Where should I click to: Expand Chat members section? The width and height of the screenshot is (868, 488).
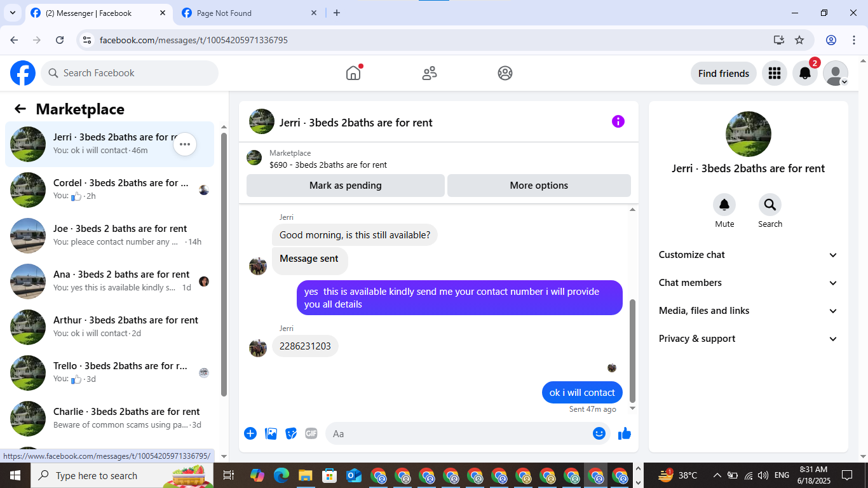[749, 283]
